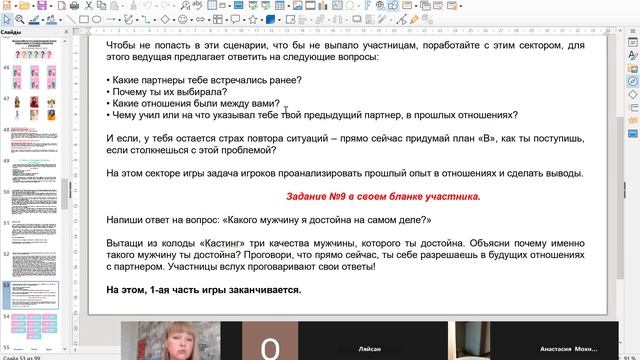The image size is (640, 360).
Task: Undo the last action
Action: point(147,6)
